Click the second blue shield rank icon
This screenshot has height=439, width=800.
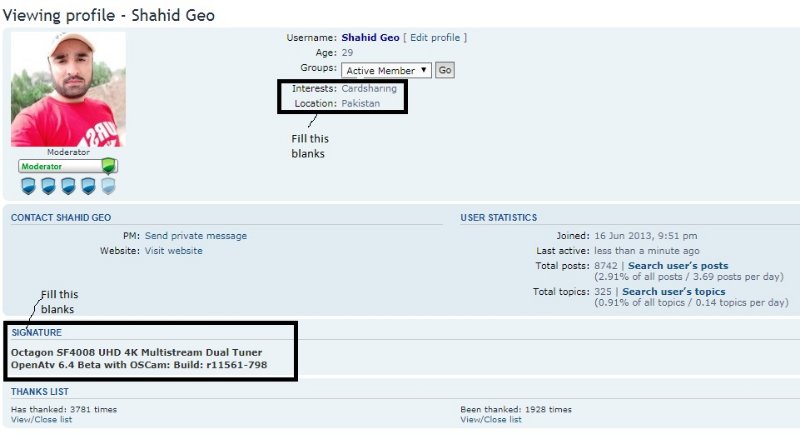point(48,186)
